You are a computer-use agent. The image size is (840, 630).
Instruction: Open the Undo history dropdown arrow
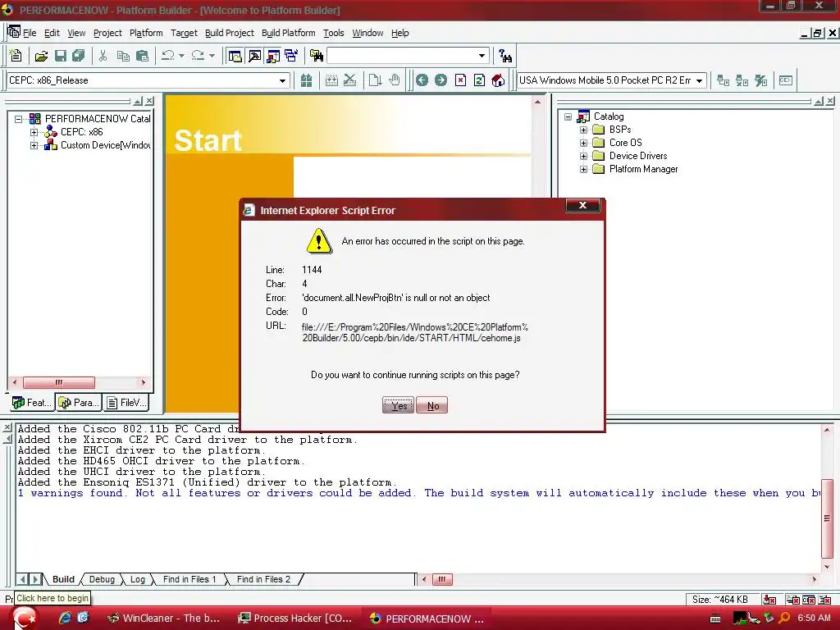coord(181,56)
